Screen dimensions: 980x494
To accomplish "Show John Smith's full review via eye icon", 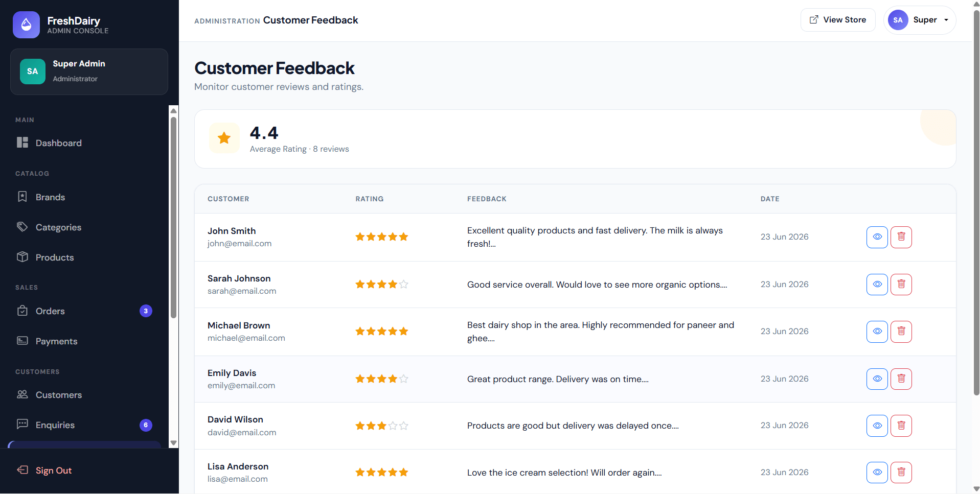I will tap(877, 237).
